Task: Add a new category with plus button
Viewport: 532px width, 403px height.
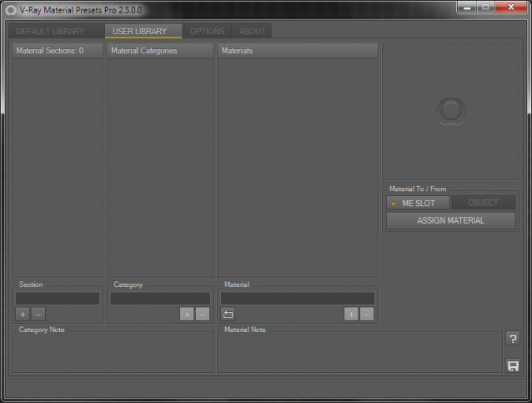Action: pos(187,314)
